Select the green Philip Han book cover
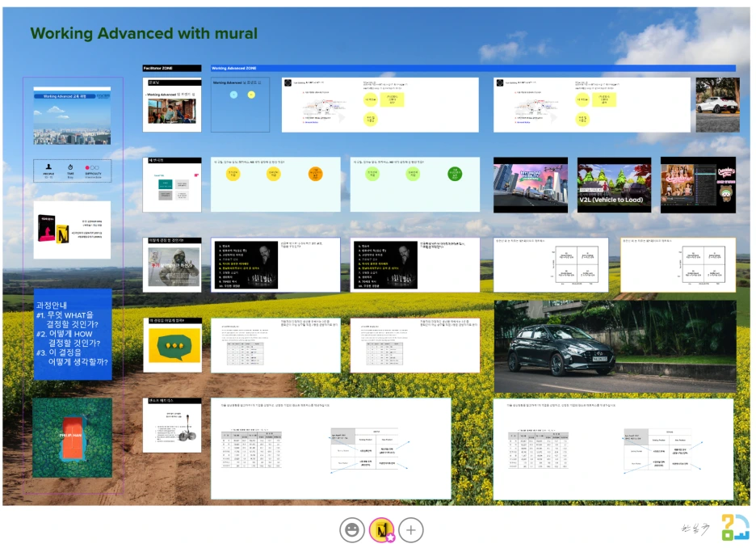756x548 pixels. (x=73, y=437)
